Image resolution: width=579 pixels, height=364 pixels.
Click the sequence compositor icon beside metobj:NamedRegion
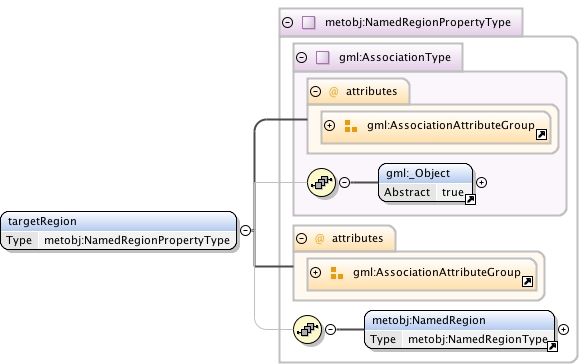tap(307, 329)
